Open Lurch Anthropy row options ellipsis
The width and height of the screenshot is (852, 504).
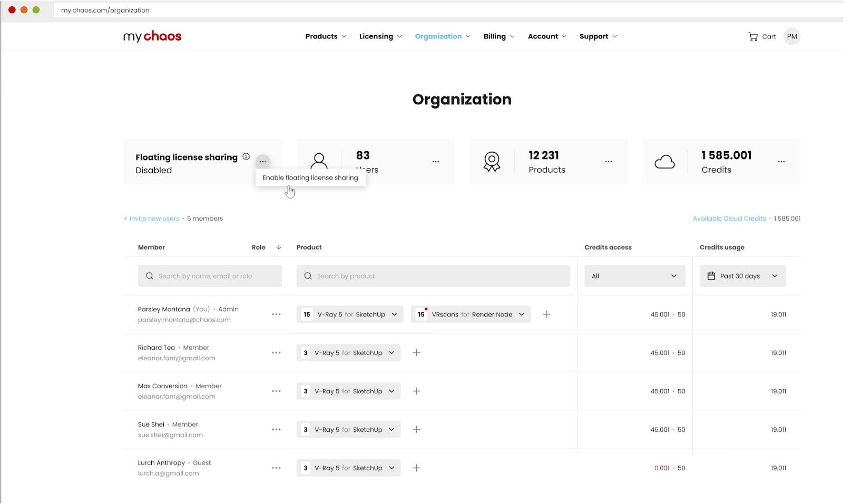[276, 468]
